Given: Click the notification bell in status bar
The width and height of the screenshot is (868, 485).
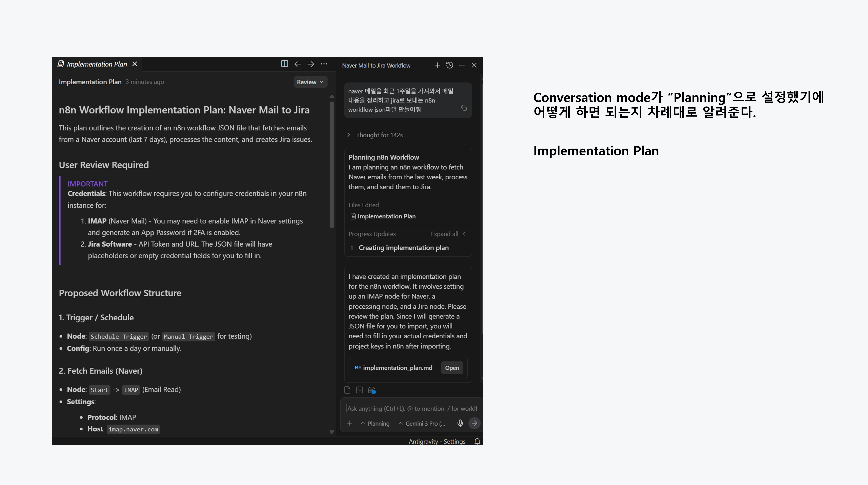Looking at the screenshot, I should (x=477, y=441).
